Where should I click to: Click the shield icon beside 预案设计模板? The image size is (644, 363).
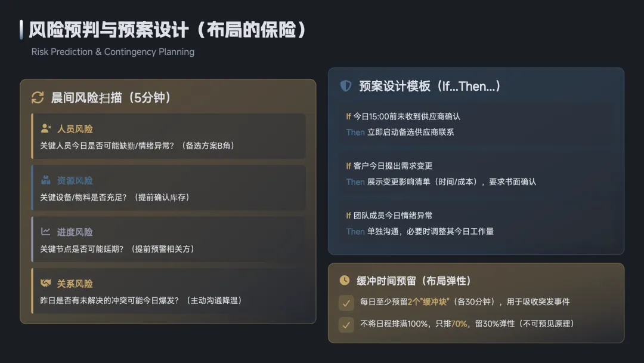click(346, 86)
